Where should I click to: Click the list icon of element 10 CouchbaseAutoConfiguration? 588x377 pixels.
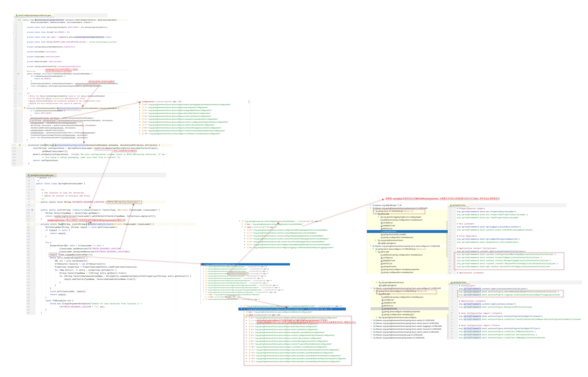click(249, 347)
